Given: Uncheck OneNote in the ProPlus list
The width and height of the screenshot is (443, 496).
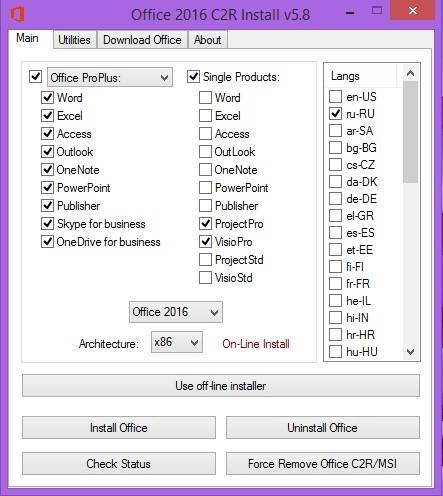Looking at the screenshot, I should click(x=48, y=169).
